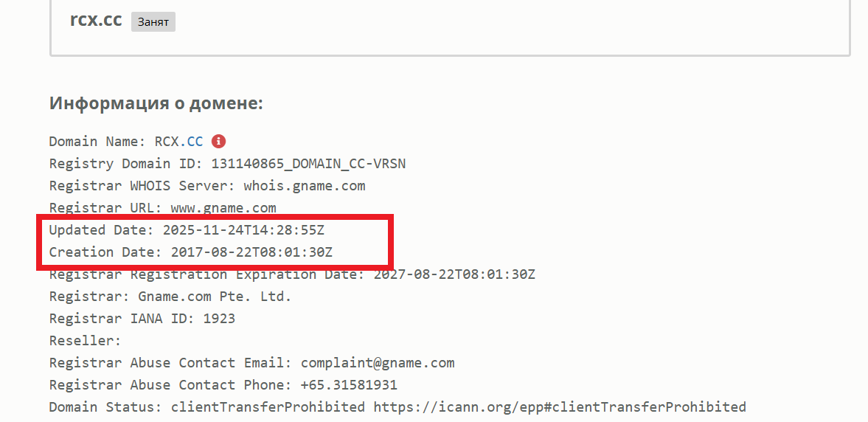This screenshot has height=422, width=868.
Task: Click the Updated Date value 2025-11-24T14:28:55Z
Action: point(243,230)
